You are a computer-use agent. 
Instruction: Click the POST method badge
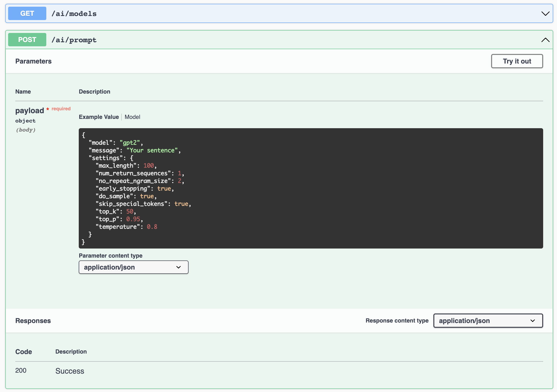pyautogui.click(x=27, y=40)
